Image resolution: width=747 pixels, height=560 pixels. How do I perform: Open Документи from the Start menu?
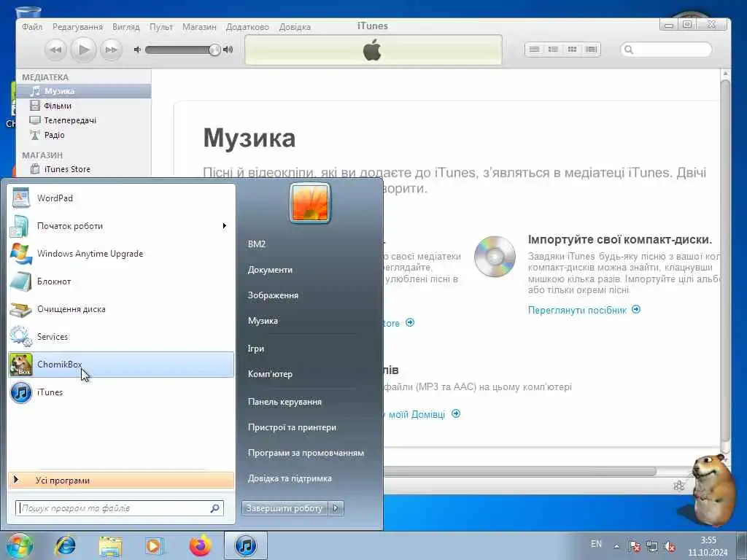270,270
